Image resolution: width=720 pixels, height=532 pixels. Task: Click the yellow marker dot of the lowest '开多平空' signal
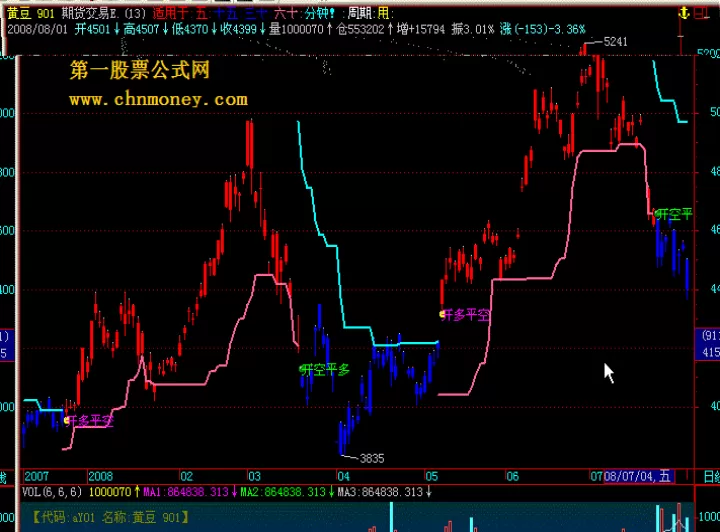point(67,420)
